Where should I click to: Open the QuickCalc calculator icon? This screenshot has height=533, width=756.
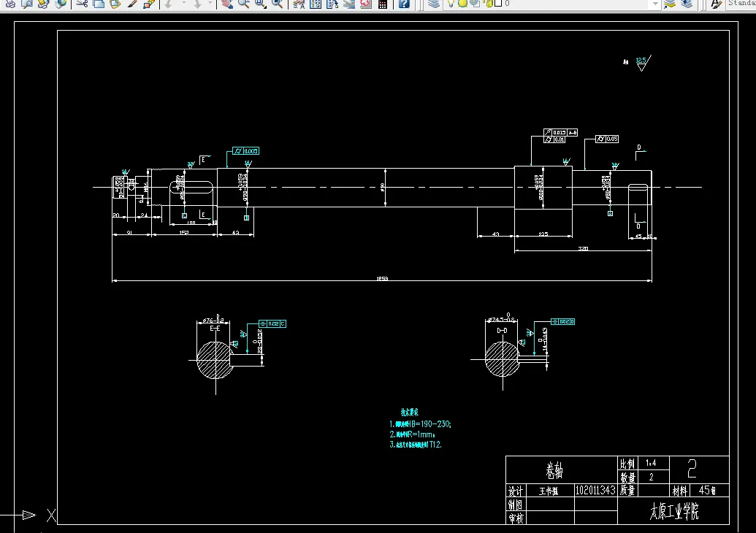pos(382,4)
